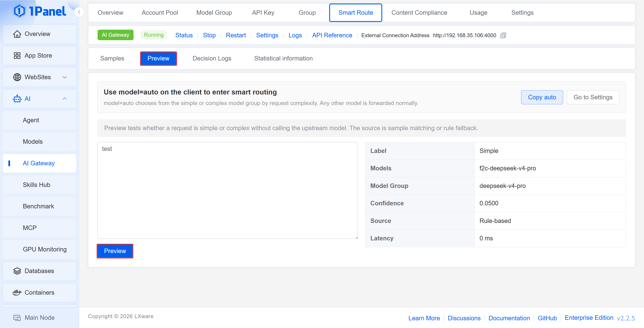Click the Restart link for AI Gateway
Screen dimensions: 644x328
click(236, 35)
